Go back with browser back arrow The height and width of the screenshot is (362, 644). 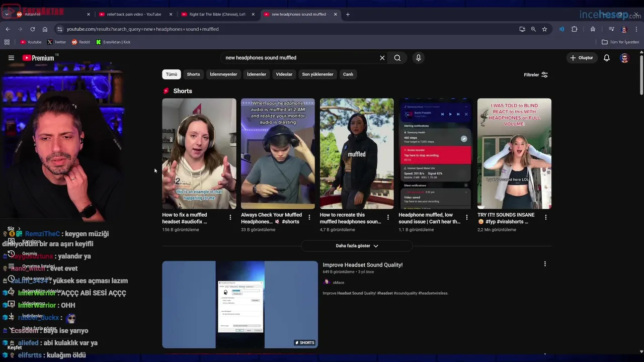(x=8, y=29)
